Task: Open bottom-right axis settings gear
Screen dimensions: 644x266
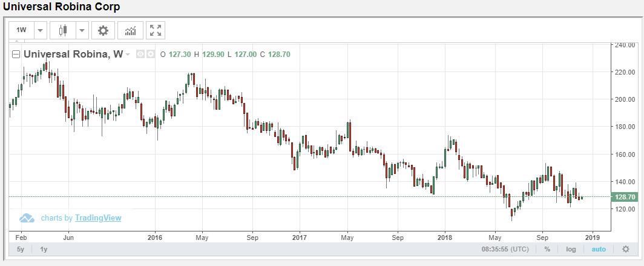Action: [x=626, y=249]
